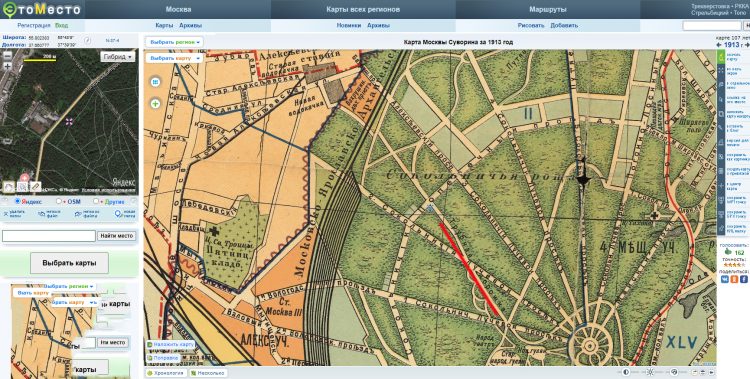
Task: Expand the Выбрать карту dropdown
Action: click(x=174, y=58)
